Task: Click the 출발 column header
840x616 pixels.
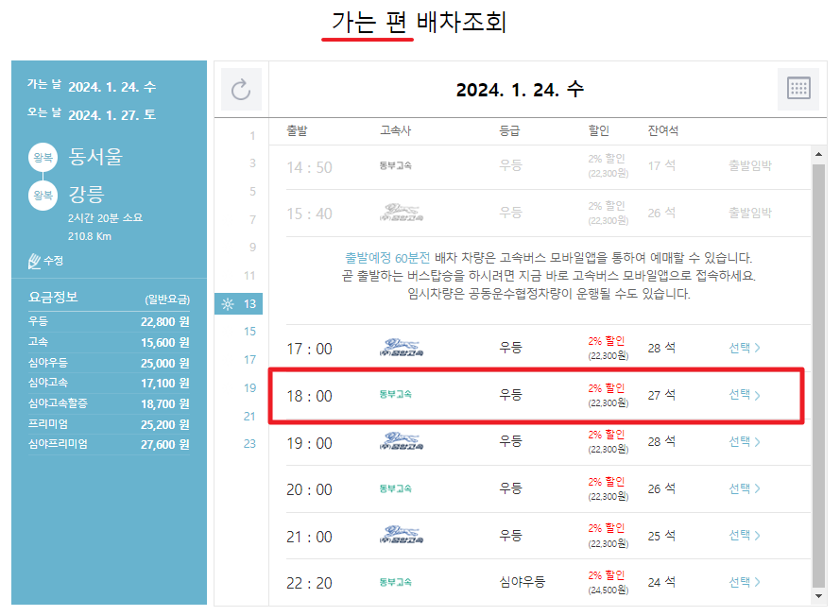Action: (x=297, y=130)
